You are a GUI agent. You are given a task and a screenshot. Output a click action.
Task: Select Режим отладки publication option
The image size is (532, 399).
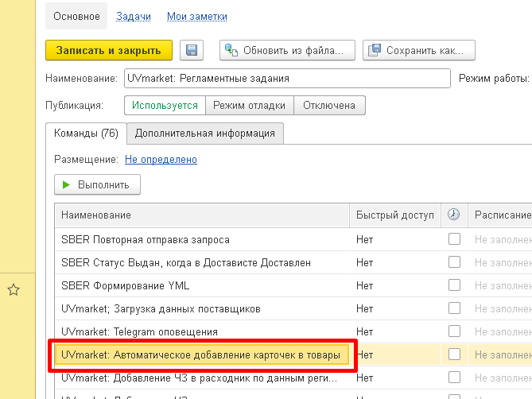point(250,106)
